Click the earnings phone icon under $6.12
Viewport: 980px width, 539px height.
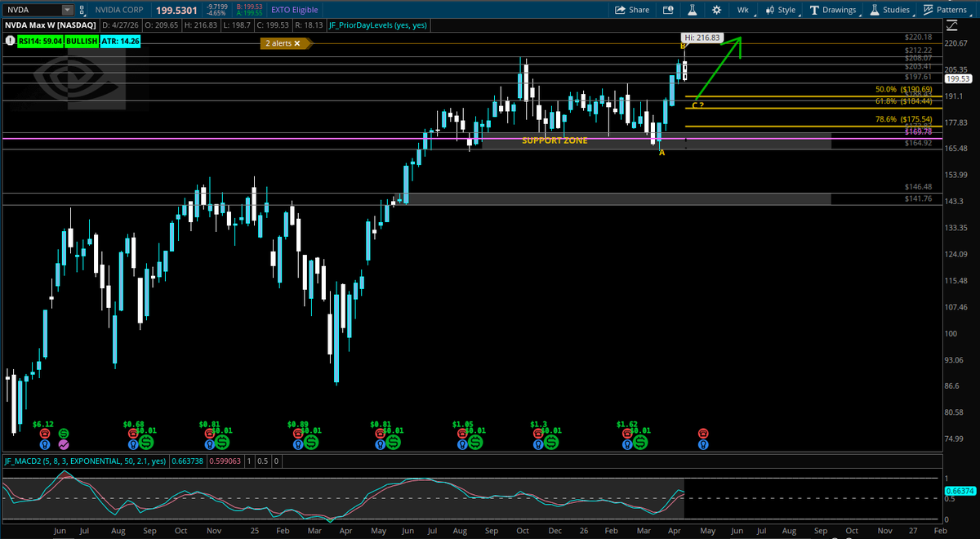[45, 435]
